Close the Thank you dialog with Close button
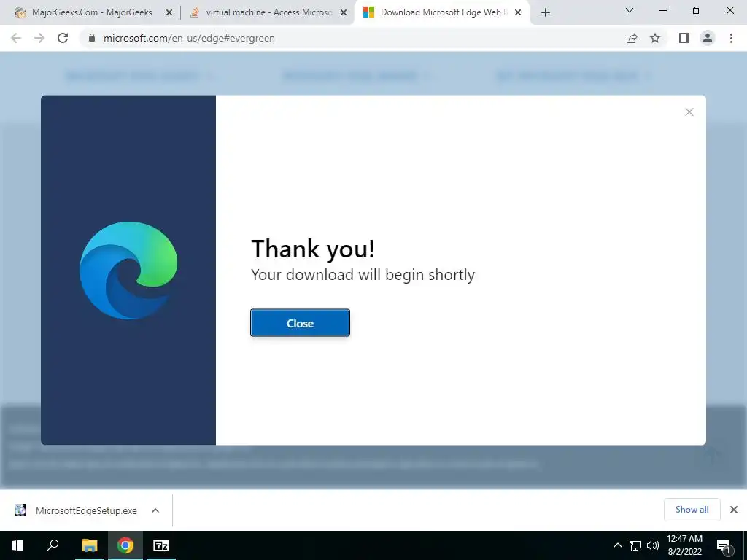The image size is (747, 560). pos(300,323)
